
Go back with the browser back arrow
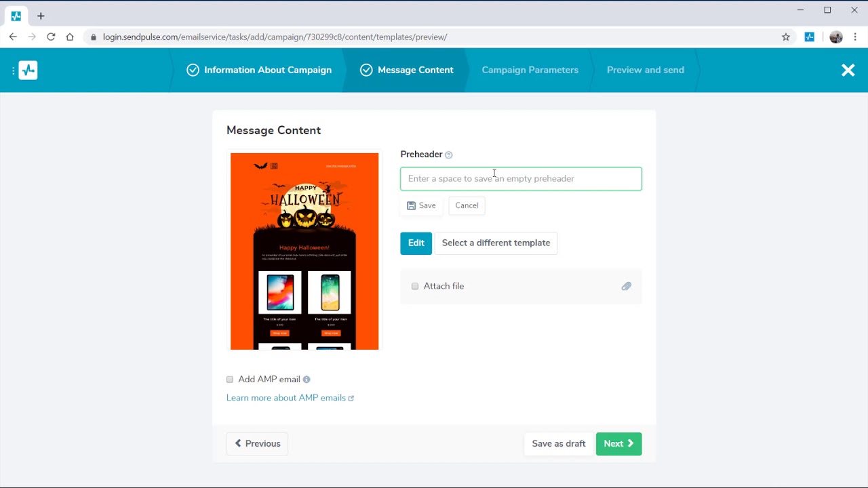13,37
